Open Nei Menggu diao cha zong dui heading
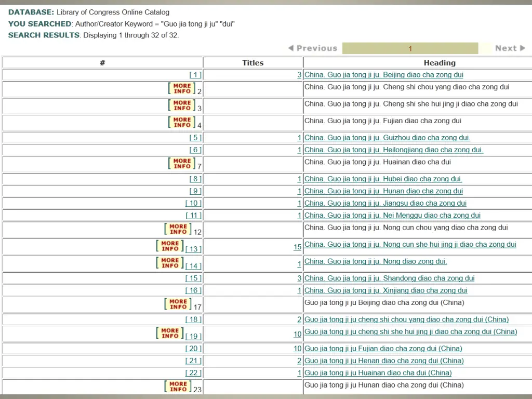The width and height of the screenshot is (532, 399). (392, 216)
